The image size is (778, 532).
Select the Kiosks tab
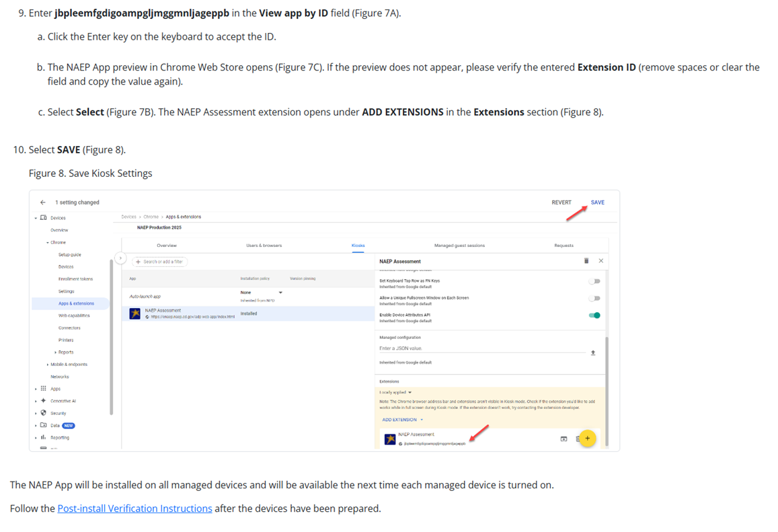(358, 245)
